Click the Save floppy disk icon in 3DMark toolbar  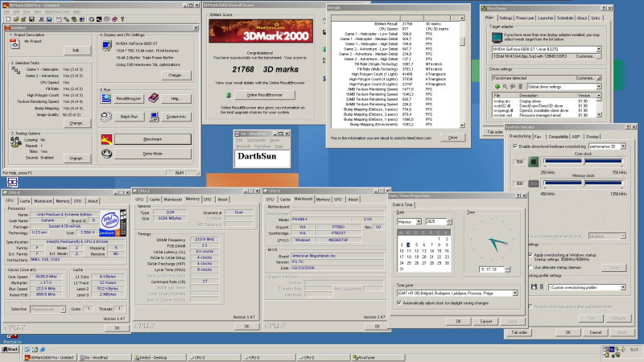pyautogui.click(x=31, y=19)
